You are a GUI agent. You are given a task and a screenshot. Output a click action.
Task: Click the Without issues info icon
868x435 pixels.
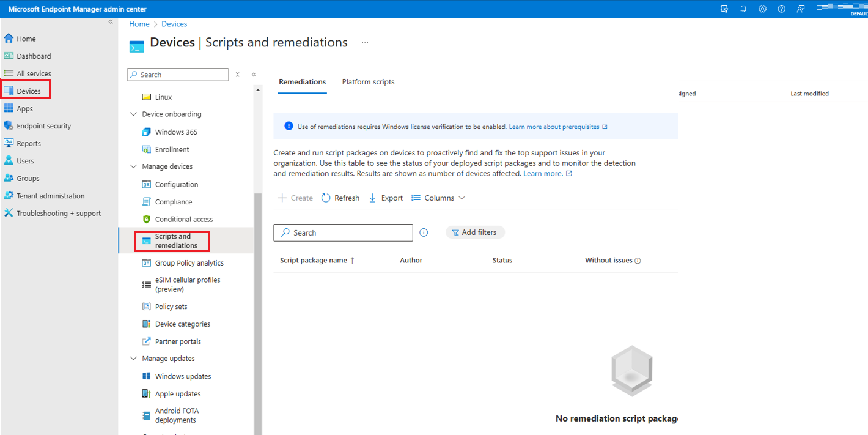638,261
